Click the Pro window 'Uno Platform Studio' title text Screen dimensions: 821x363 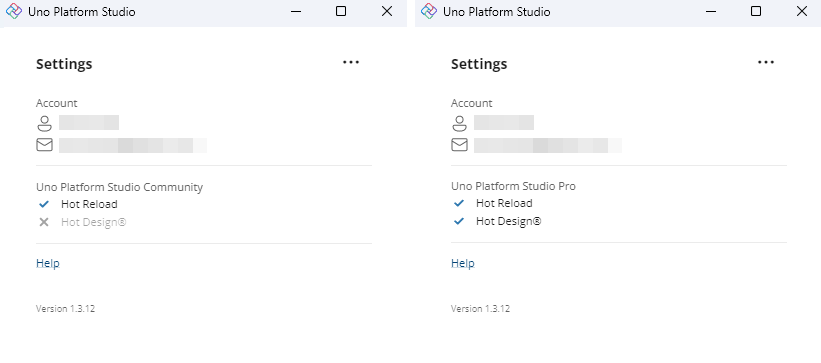click(x=497, y=12)
